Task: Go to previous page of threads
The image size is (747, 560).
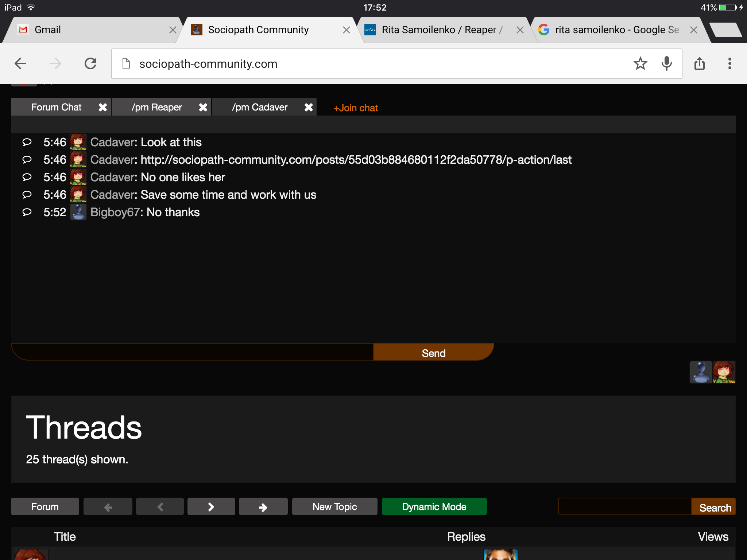Action: point(160,507)
